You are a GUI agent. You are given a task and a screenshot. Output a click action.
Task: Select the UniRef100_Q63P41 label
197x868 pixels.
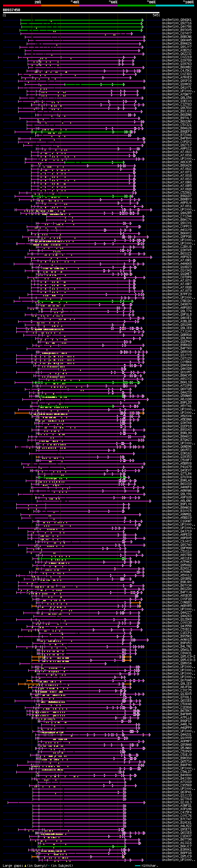(x=177, y=792)
